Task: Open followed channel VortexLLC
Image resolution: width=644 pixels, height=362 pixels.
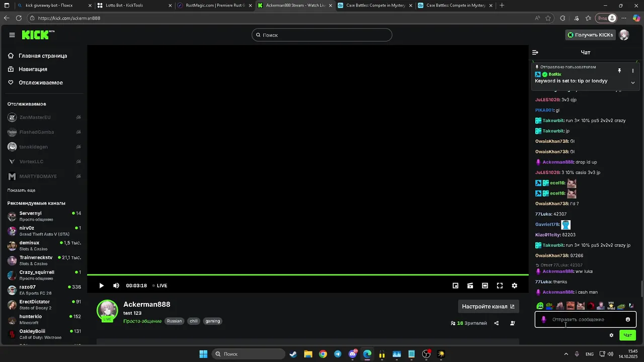Action: coord(44,161)
